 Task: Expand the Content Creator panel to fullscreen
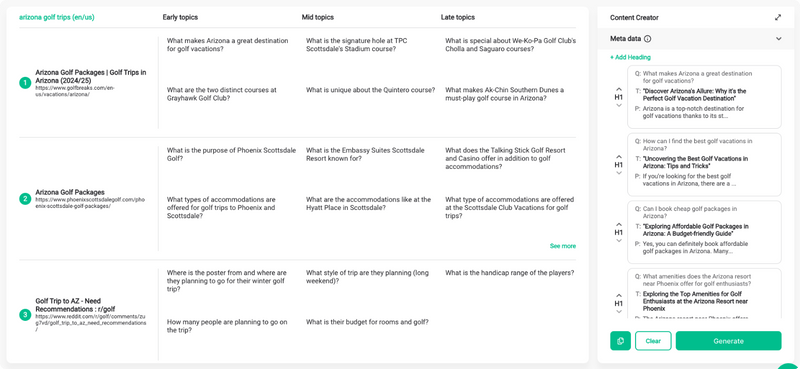778,17
